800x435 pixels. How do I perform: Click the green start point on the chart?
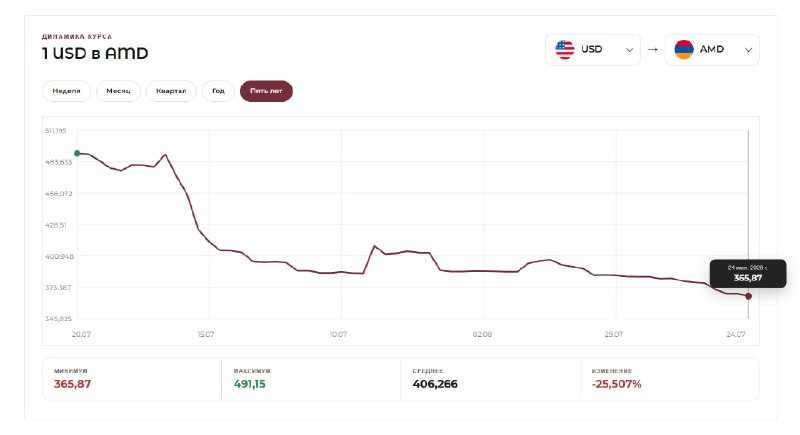point(78,153)
